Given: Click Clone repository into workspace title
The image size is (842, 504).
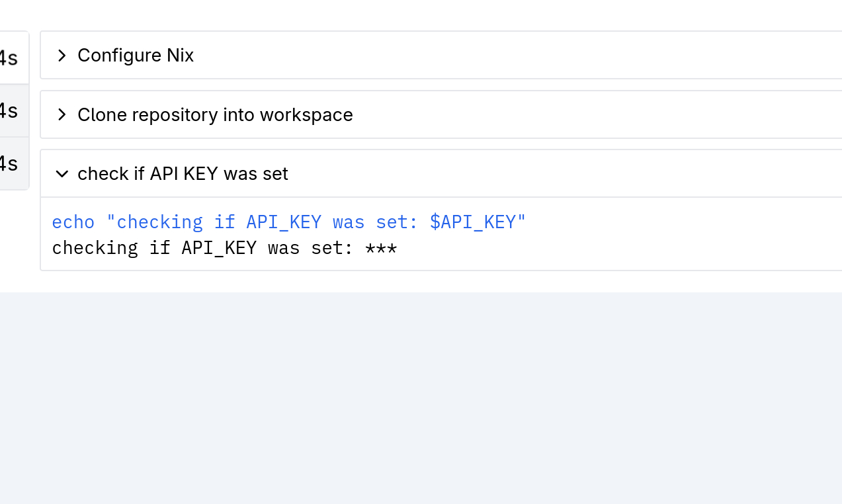Looking at the screenshot, I should tap(215, 115).
